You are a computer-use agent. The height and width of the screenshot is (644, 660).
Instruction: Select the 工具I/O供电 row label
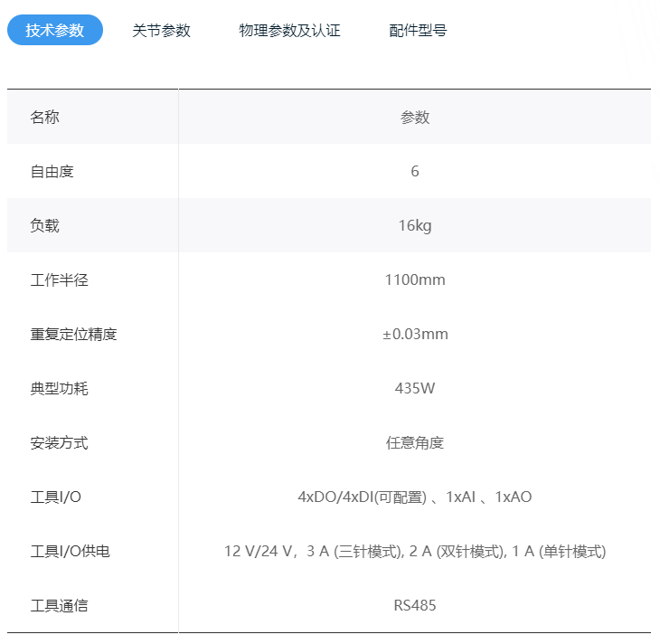71,552
